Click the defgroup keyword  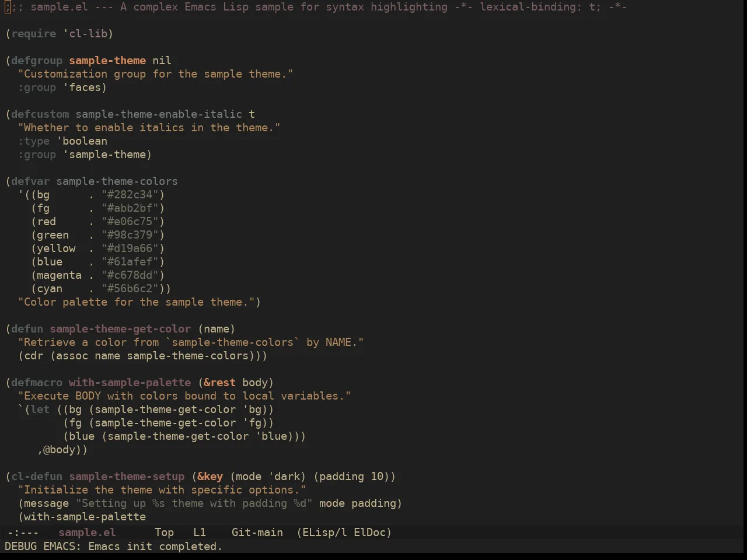coord(37,61)
